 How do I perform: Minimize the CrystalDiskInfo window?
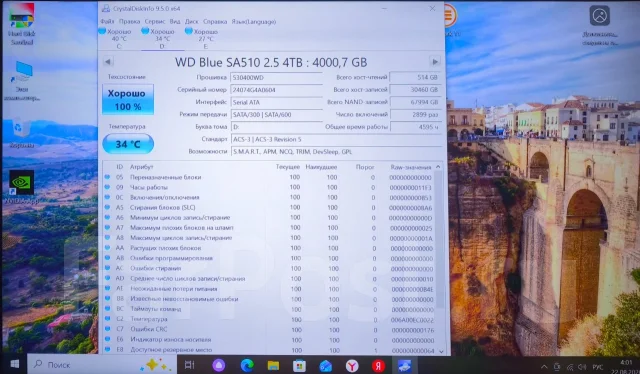384,8
